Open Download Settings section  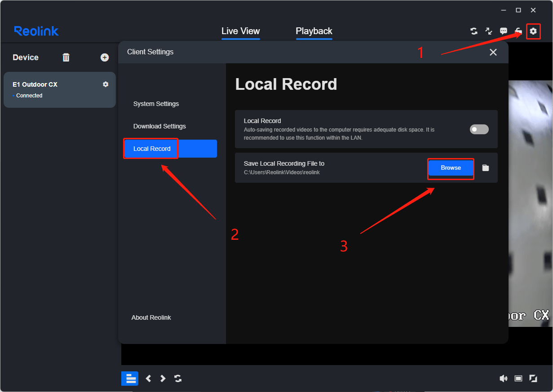159,126
